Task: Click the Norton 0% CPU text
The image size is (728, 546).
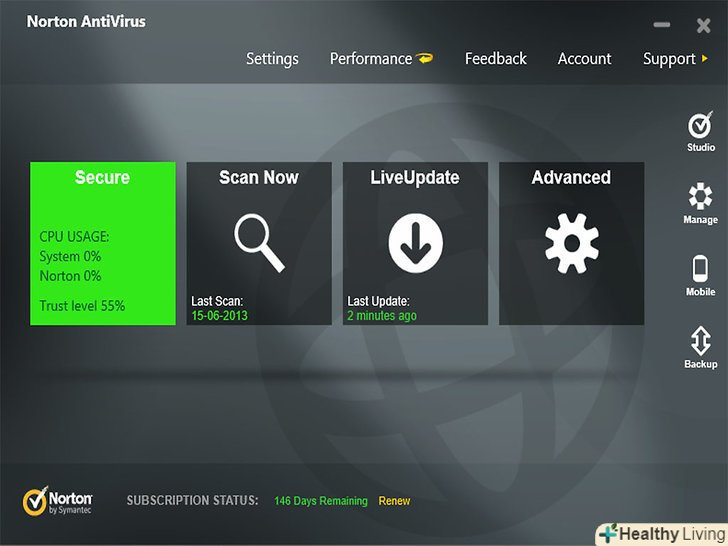Action: click(70, 276)
